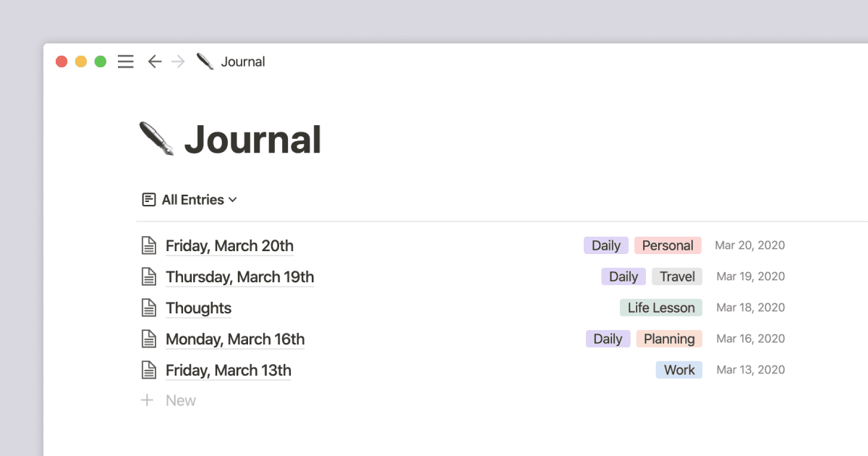The width and height of the screenshot is (868, 456).
Task: Click the back navigation arrow
Action: pyautogui.click(x=154, y=62)
